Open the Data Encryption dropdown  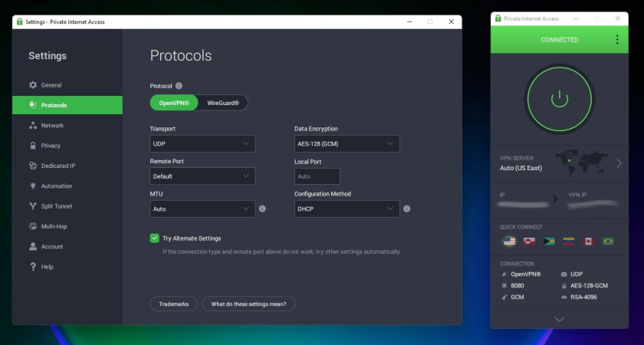coord(347,143)
